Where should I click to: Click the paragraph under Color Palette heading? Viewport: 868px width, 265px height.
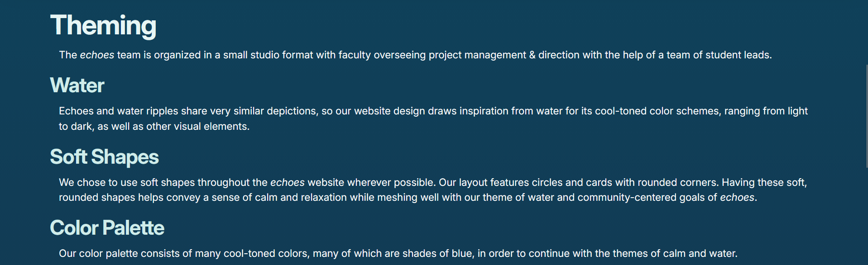point(398,254)
